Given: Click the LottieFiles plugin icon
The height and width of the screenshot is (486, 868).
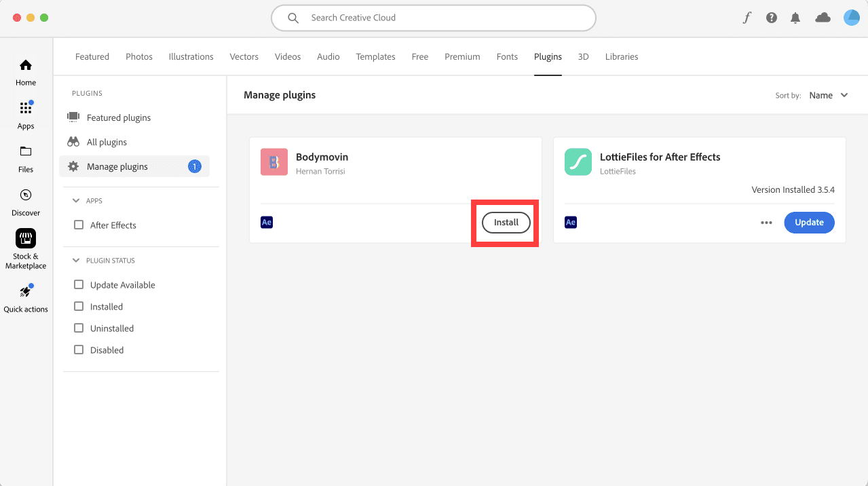Looking at the screenshot, I should (x=578, y=162).
